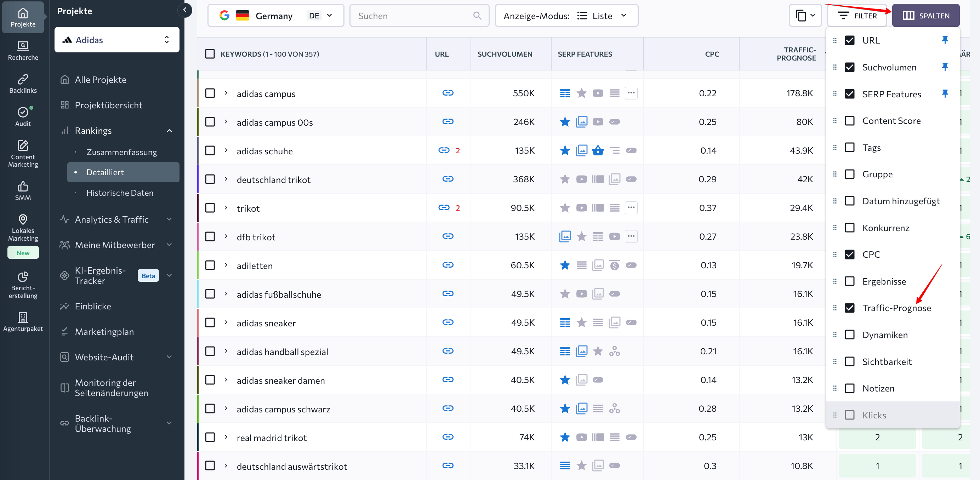Click keyword 'deutschland auswärtstrikot'
The width and height of the screenshot is (980, 480).
[292, 466]
